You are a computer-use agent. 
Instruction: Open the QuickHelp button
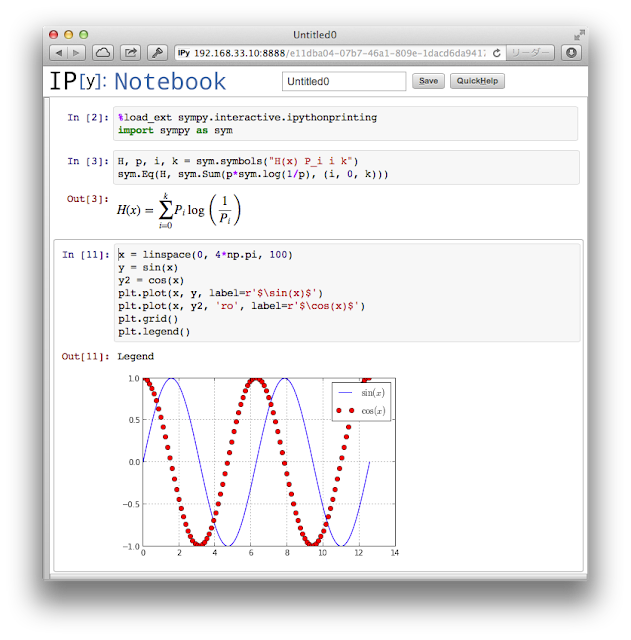pyautogui.click(x=477, y=81)
